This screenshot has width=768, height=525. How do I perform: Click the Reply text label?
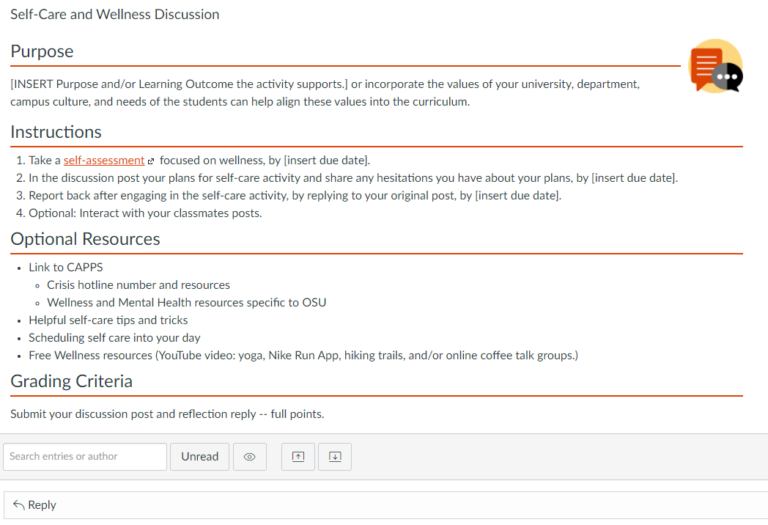[42, 505]
